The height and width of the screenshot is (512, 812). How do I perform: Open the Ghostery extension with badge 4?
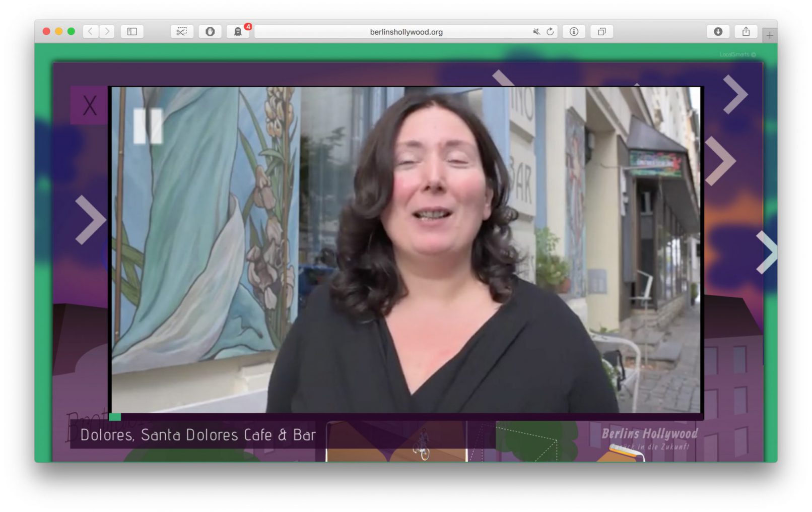(x=238, y=32)
